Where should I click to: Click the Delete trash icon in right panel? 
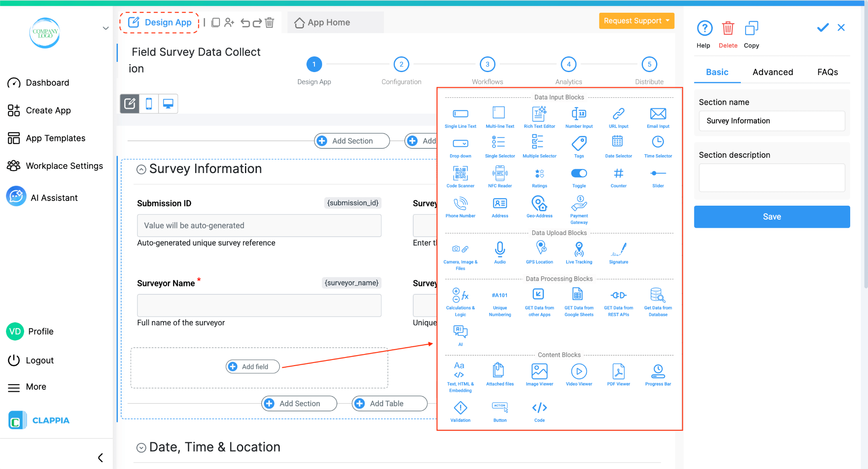pos(728,29)
